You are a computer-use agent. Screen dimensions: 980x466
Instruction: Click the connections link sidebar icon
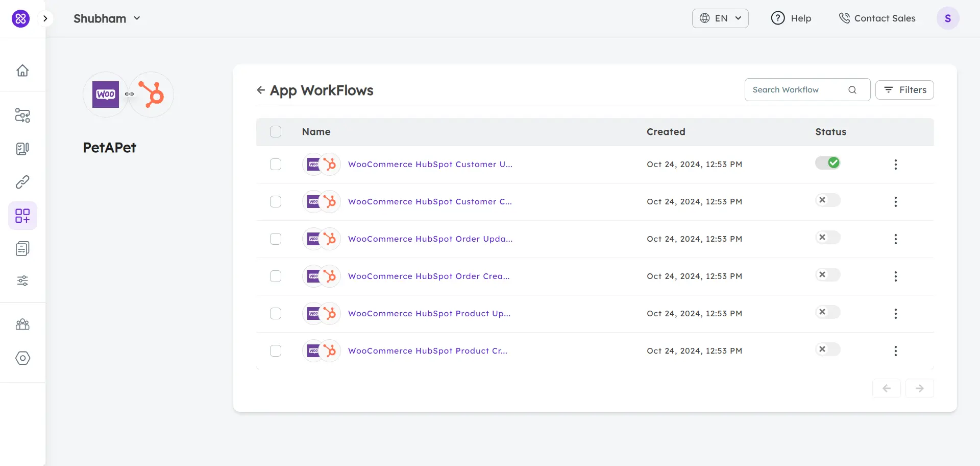[22, 182]
